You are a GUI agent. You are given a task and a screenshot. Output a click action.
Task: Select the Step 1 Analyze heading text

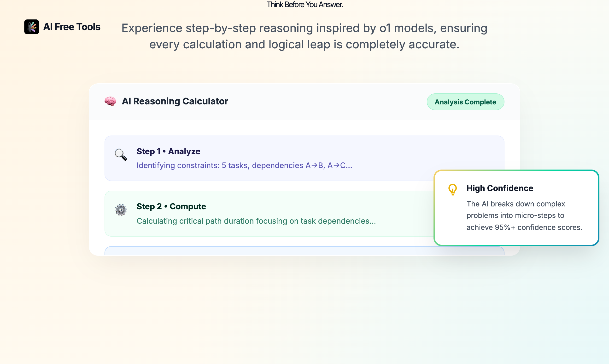tap(169, 151)
